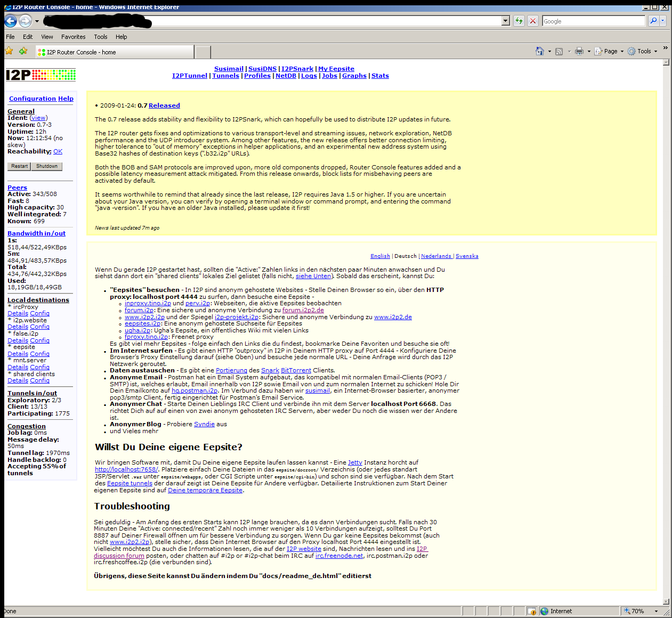Open Details for ircProxy destination

18,313
